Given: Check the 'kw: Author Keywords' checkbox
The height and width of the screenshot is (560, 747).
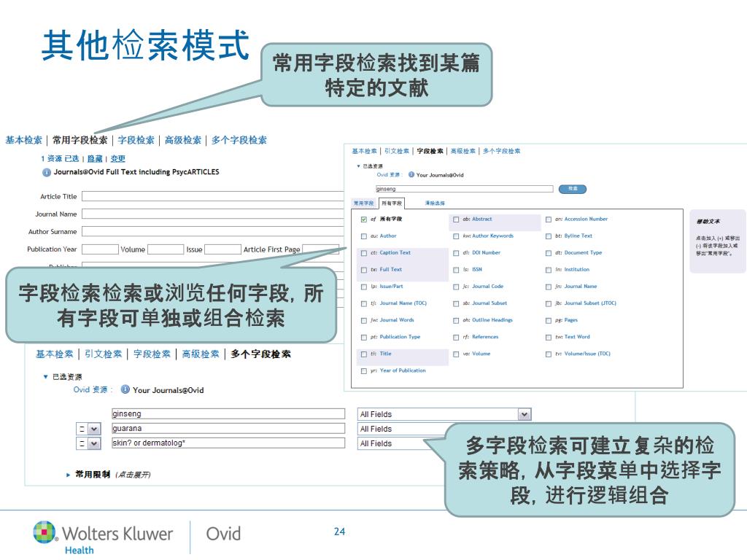Looking at the screenshot, I should click(456, 236).
